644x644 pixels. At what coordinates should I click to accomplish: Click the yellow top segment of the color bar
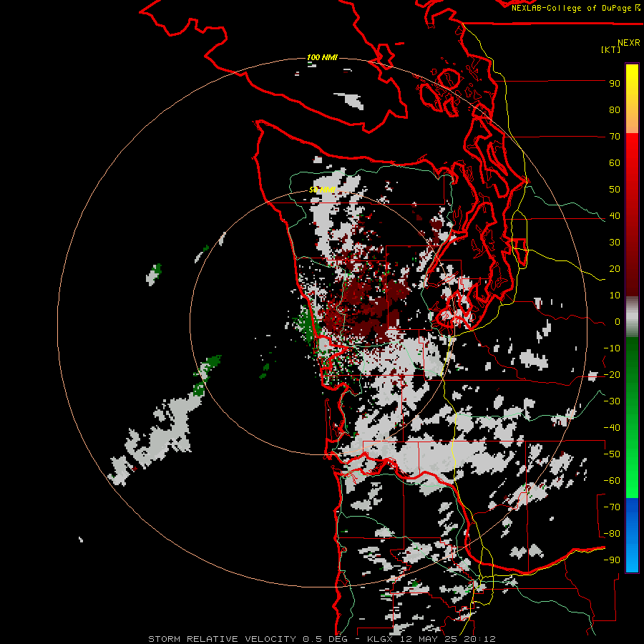point(632,99)
